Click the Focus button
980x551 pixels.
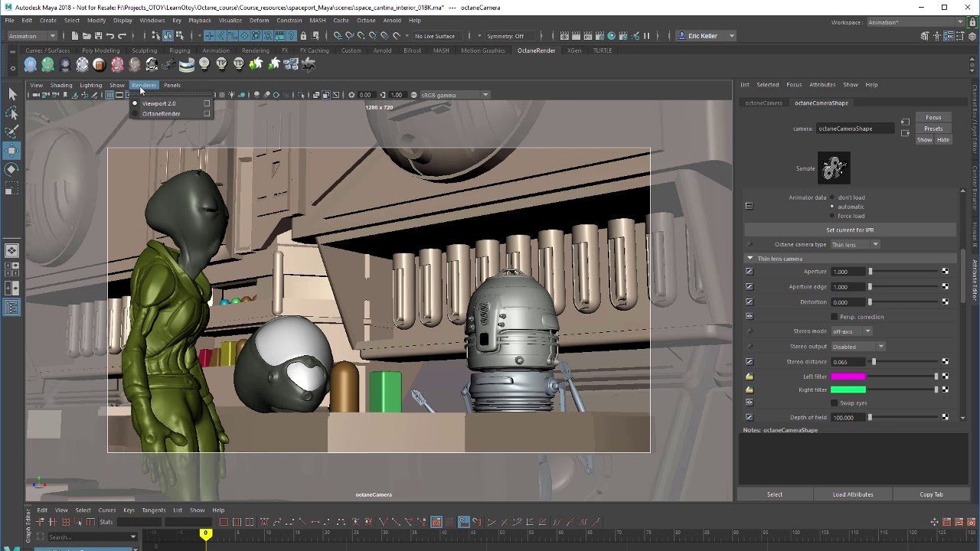pyautogui.click(x=933, y=118)
